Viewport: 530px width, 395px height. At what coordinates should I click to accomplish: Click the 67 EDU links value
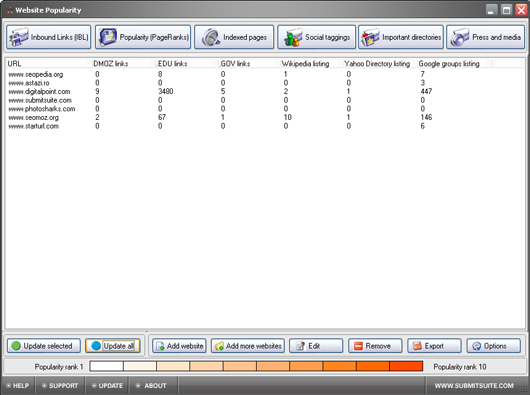click(162, 117)
